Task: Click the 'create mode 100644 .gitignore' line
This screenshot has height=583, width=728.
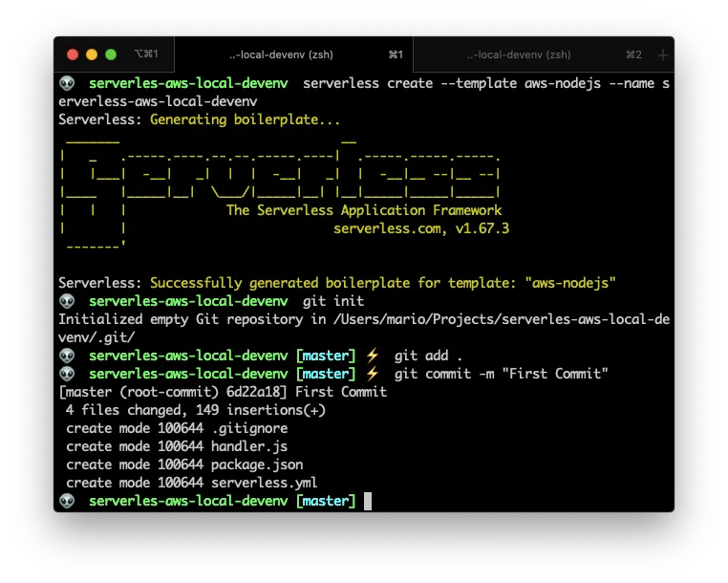Action: [x=177, y=428]
